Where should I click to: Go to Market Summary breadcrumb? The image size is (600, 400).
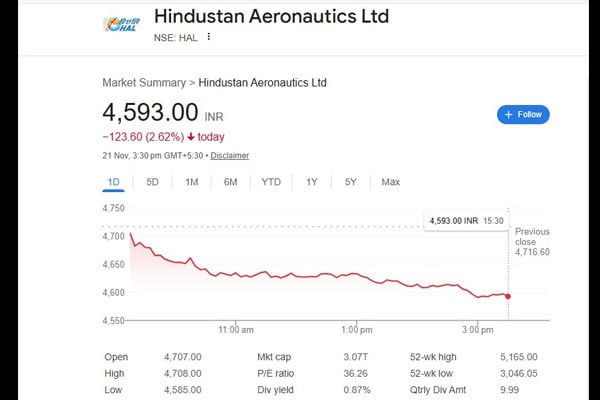point(144,82)
